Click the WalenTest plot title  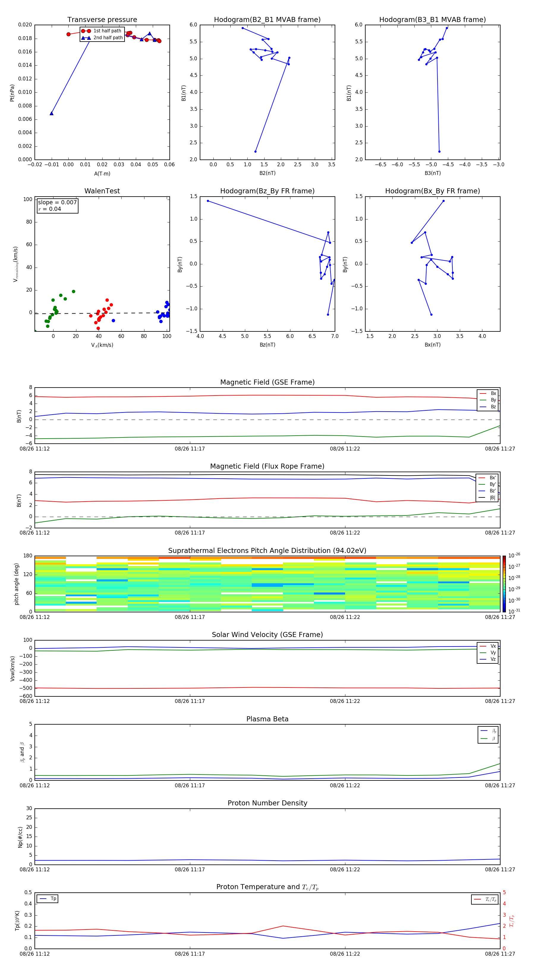point(102,191)
